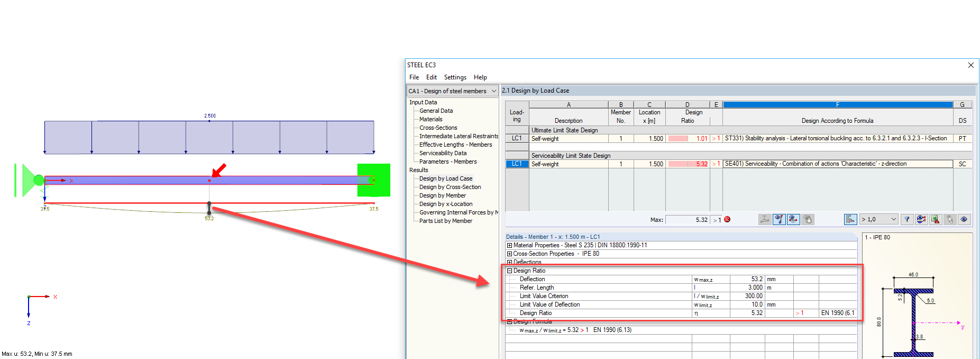Open the File menu
Image resolution: width=980 pixels, height=359 pixels.
[x=414, y=77]
